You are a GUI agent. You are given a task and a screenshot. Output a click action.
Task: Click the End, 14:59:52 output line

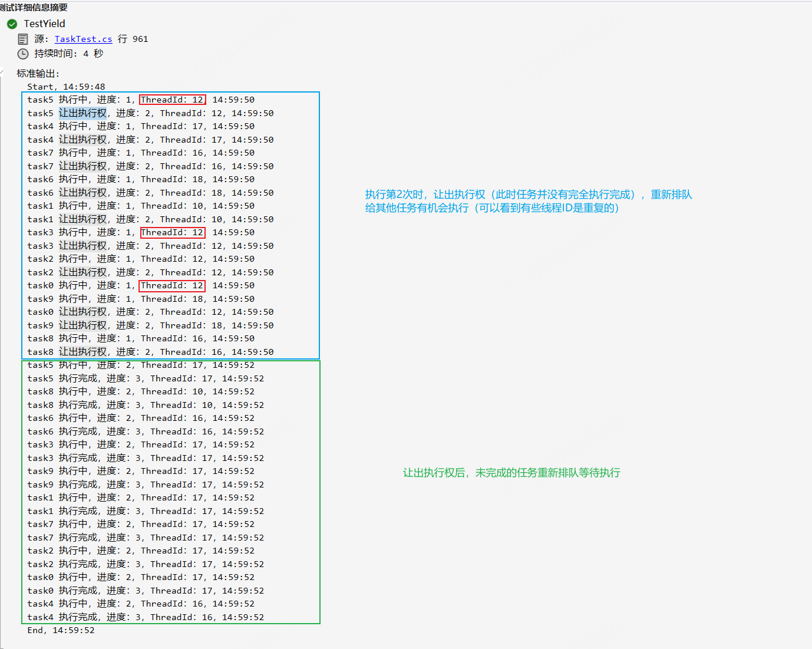coord(61,630)
